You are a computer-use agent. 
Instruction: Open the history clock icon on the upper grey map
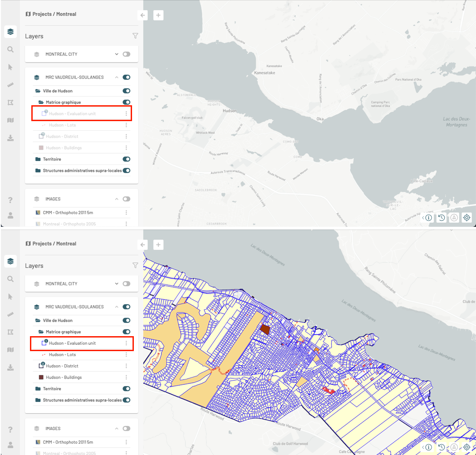(441, 218)
